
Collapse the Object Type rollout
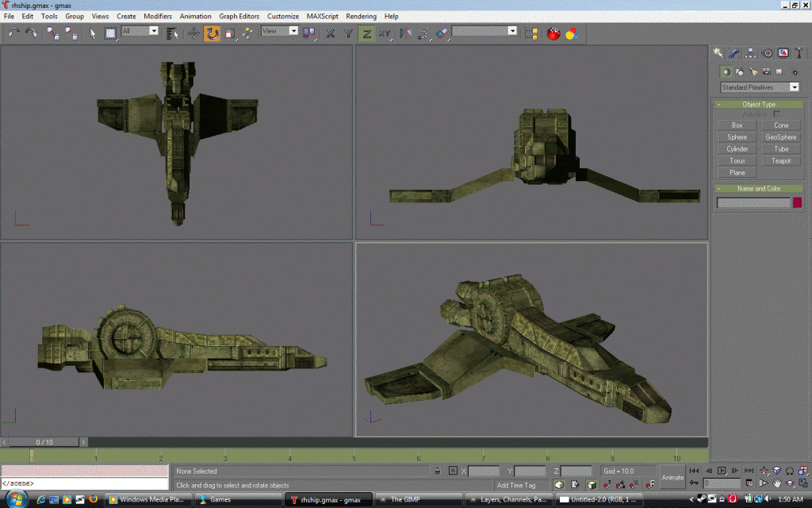coord(759,104)
